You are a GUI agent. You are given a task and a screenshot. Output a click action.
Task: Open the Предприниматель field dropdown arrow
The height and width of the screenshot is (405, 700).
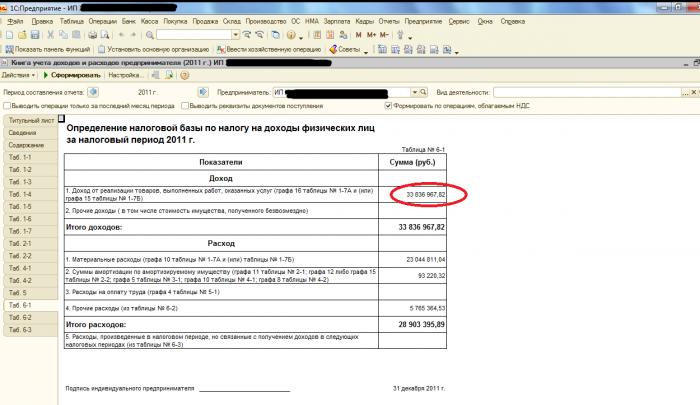[415, 92]
